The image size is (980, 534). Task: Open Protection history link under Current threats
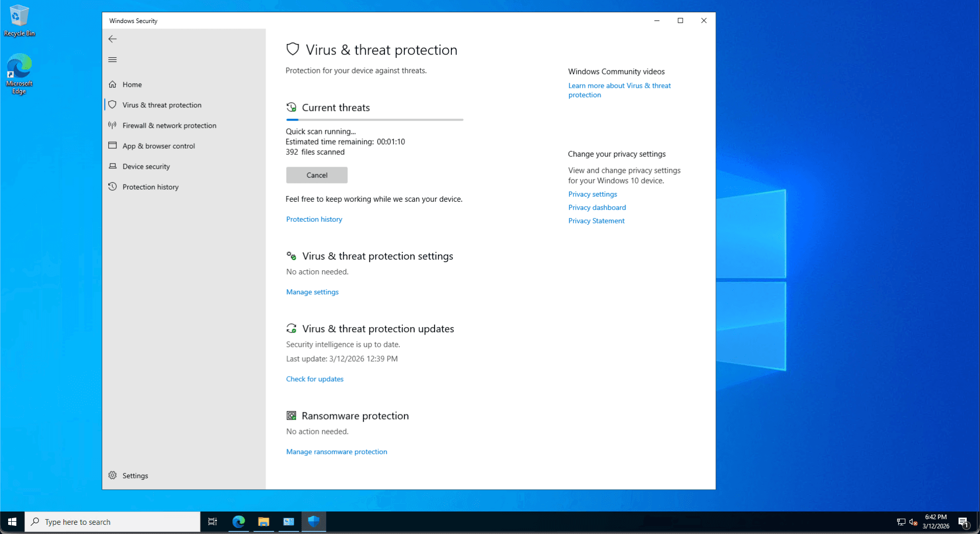[314, 219]
